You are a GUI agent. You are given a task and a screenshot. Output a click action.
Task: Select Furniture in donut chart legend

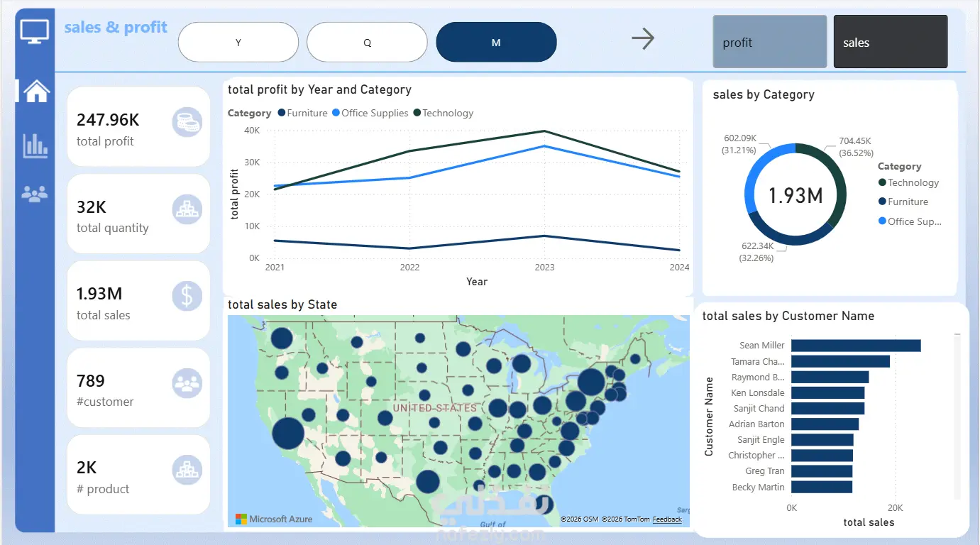click(903, 202)
